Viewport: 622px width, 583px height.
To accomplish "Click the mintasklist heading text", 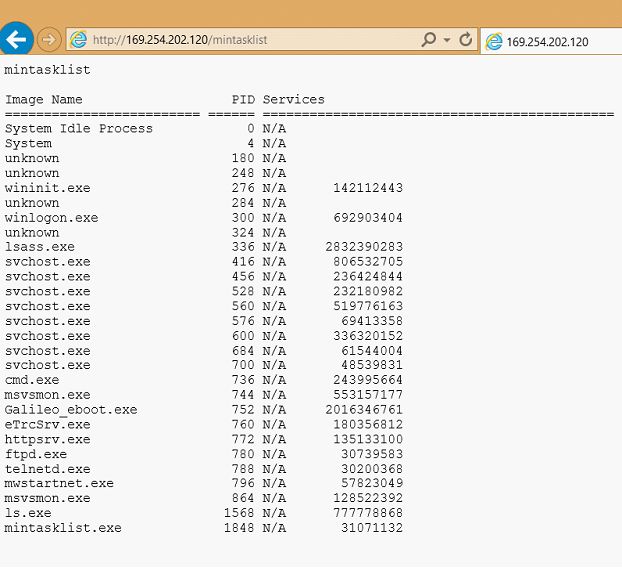I will (x=47, y=70).
